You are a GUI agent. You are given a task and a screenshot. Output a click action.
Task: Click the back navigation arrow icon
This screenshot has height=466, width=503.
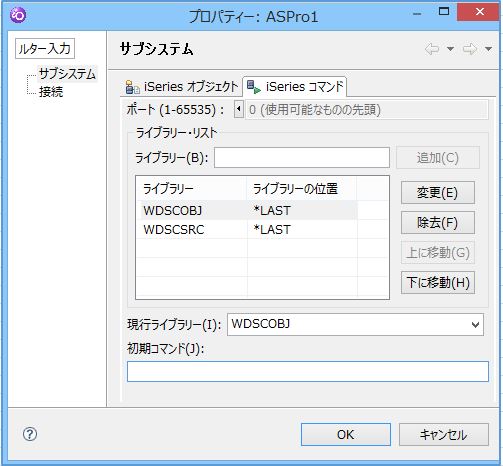432,49
